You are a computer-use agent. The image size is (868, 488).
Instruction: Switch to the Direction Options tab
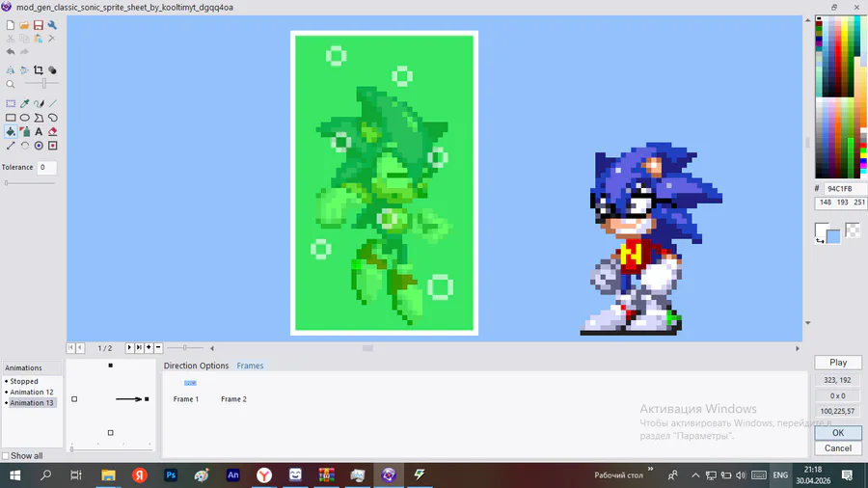(196, 366)
